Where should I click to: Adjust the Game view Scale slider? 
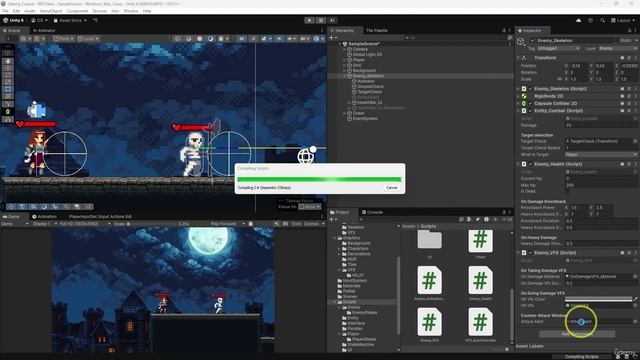tap(151, 224)
